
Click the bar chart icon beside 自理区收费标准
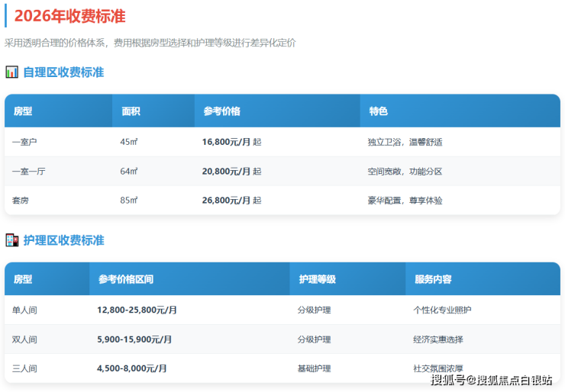coord(11,72)
